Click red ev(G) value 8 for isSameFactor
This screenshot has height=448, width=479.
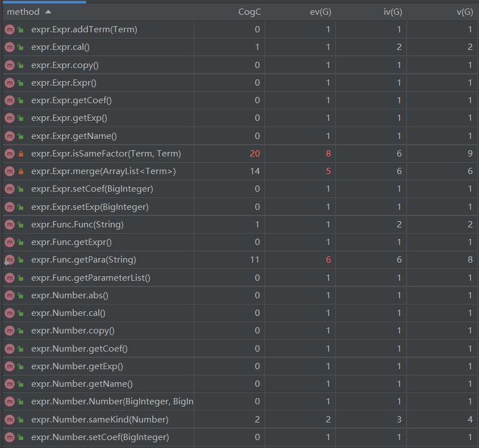pyautogui.click(x=329, y=154)
